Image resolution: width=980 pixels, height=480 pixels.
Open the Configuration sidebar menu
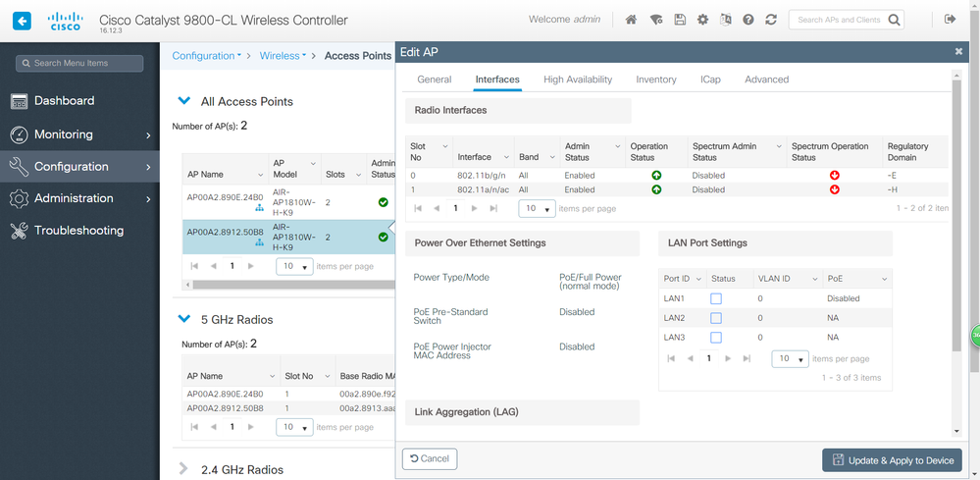tap(80, 167)
